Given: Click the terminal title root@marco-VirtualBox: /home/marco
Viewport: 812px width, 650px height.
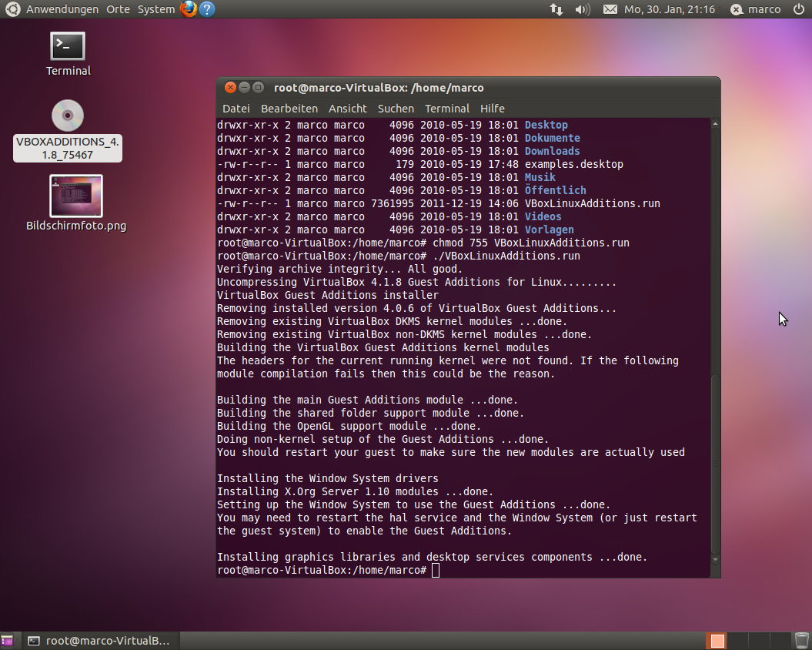Looking at the screenshot, I should click(x=379, y=88).
